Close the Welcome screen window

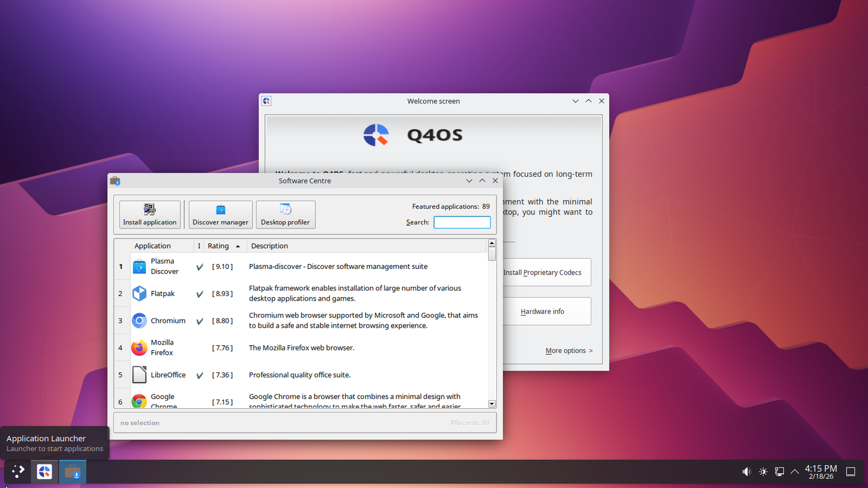point(602,101)
